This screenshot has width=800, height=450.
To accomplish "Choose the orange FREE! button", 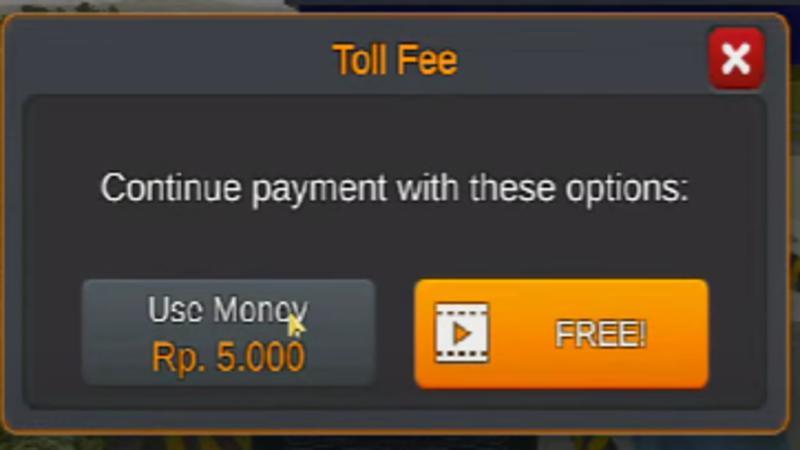I will (x=561, y=334).
